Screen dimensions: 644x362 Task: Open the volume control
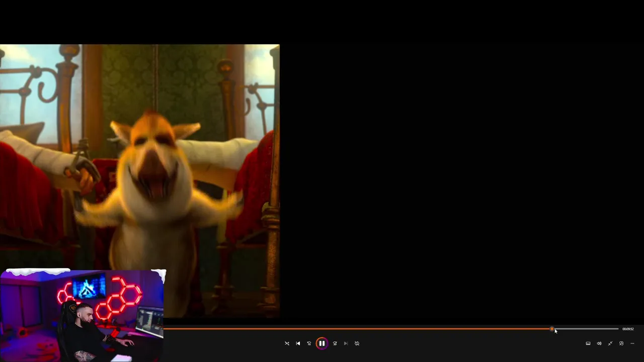pos(599,343)
